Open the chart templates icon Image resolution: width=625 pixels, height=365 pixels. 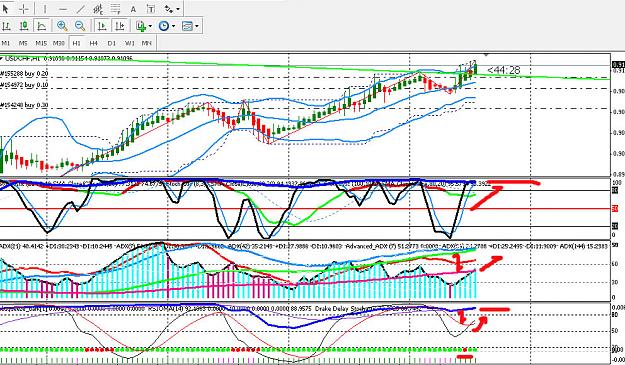187,26
